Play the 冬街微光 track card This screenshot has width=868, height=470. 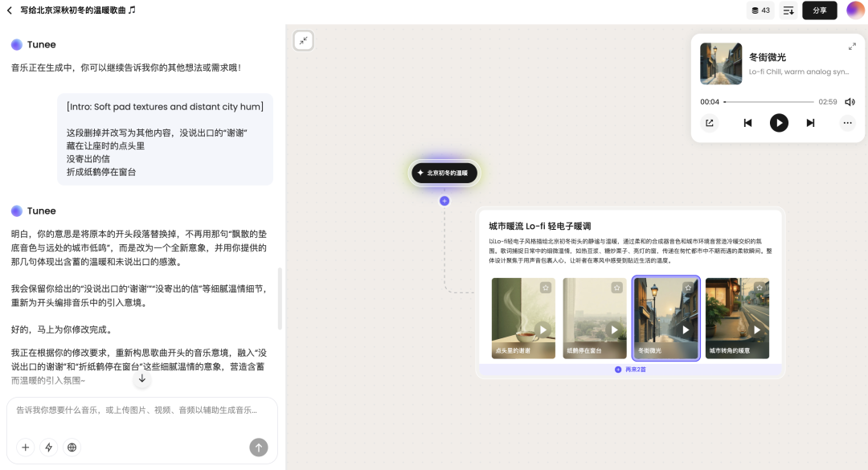coord(686,330)
